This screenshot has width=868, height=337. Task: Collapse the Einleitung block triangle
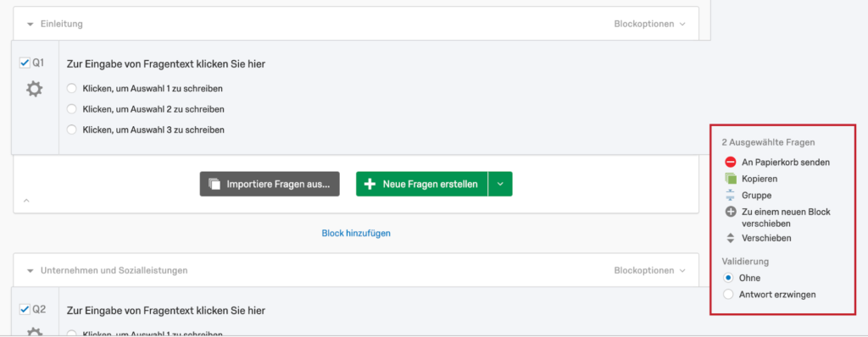click(31, 25)
